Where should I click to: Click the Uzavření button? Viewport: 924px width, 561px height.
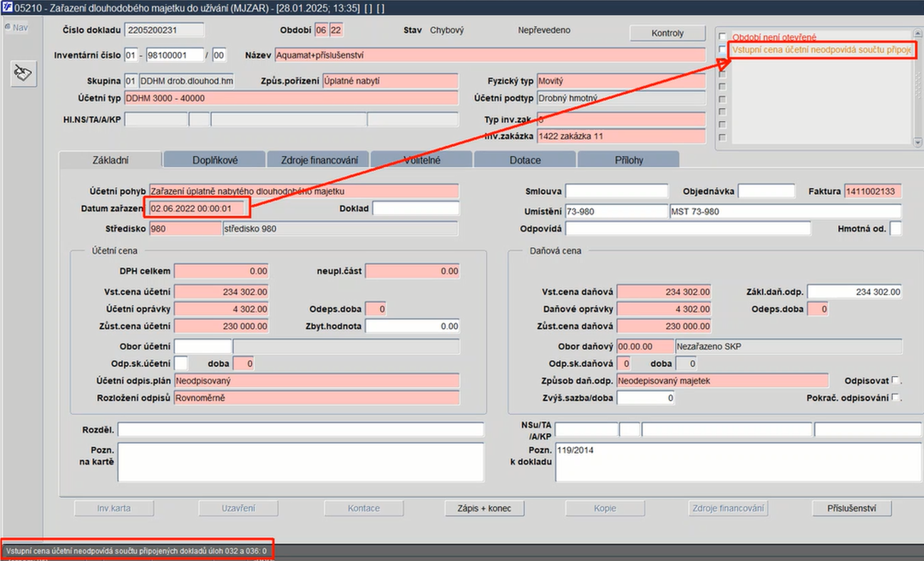[x=238, y=508]
